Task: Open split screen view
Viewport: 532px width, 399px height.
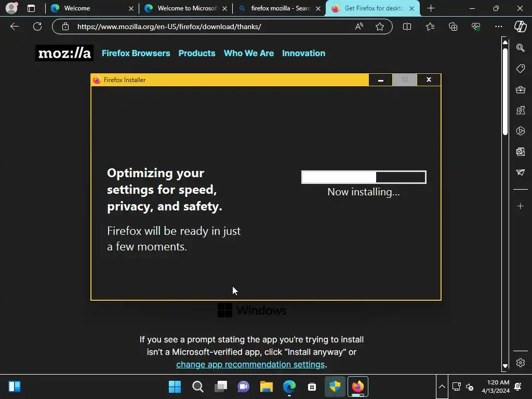Action: [x=407, y=26]
